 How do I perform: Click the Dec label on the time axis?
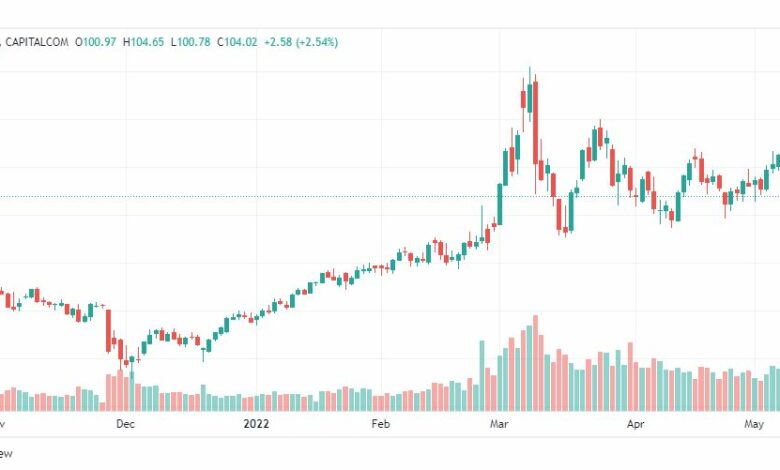tap(125, 424)
